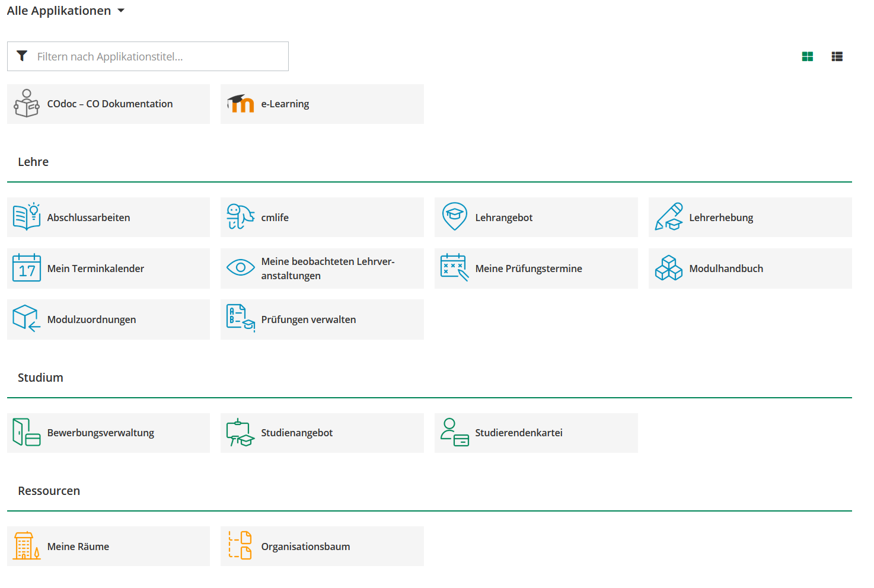Click the Organisationsbaum tree icon
Image resolution: width=874 pixels, height=588 pixels.
pos(241,546)
